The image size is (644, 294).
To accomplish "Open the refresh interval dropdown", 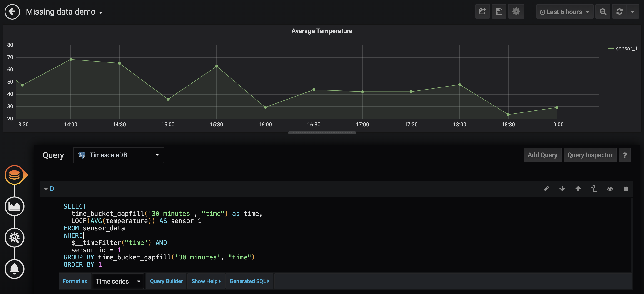I will pos(632,12).
